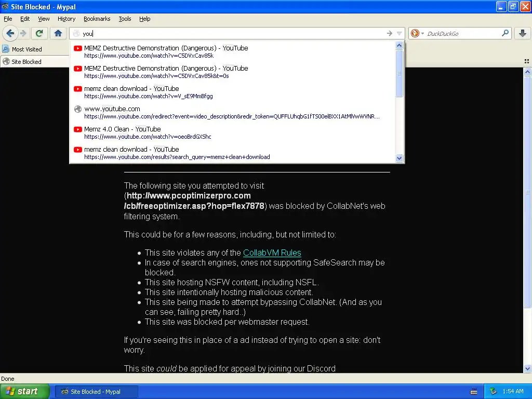
Task: Open the DuckDuckGo search engine selector
Action: click(417, 33)
